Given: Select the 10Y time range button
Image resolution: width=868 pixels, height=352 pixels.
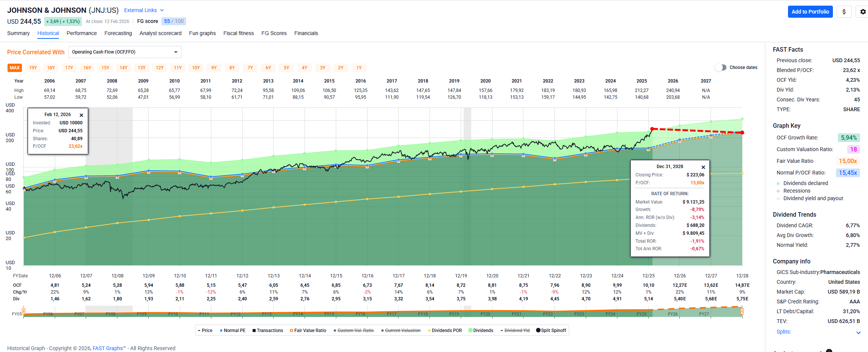Looking at the screenshot, I should coord(196,68).
